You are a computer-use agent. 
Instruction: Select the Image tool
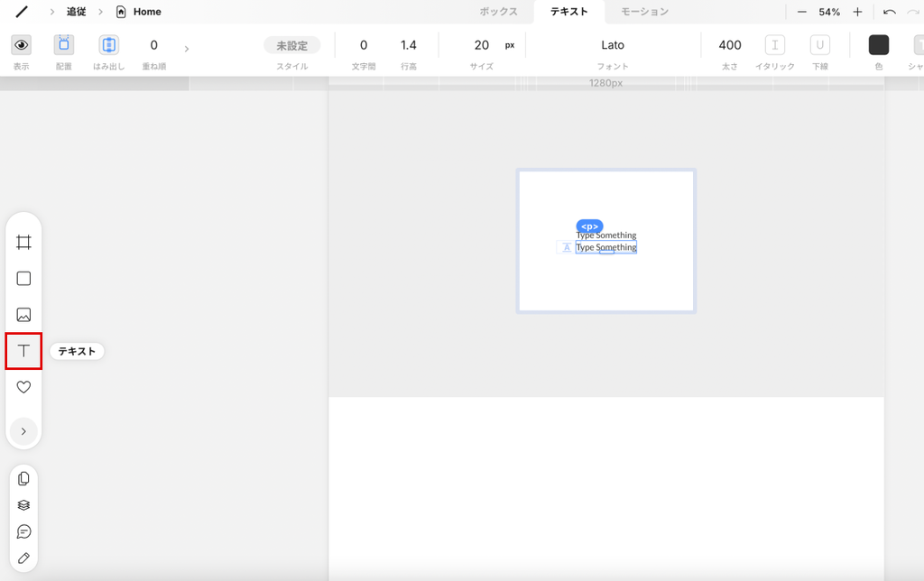23,315
